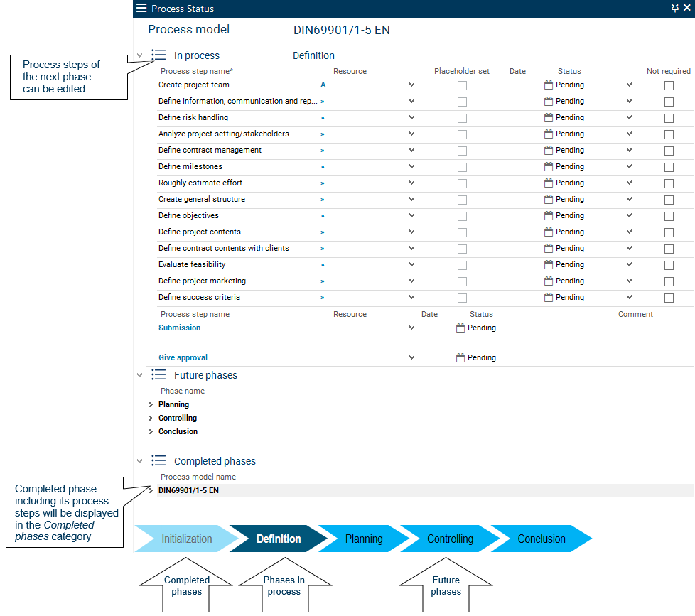This screenshot has height=616, width=695.
Task: Check Not required for Create project team
Action: 669,85
